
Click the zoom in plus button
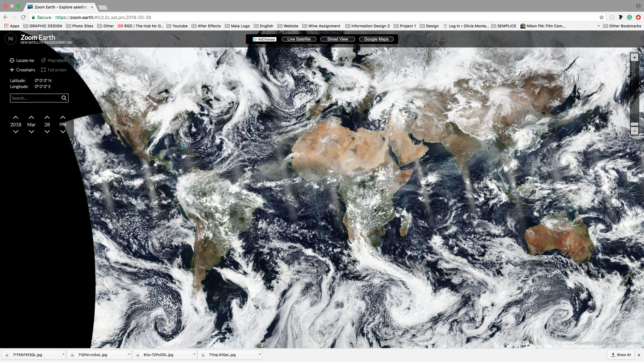click(634, 58)
